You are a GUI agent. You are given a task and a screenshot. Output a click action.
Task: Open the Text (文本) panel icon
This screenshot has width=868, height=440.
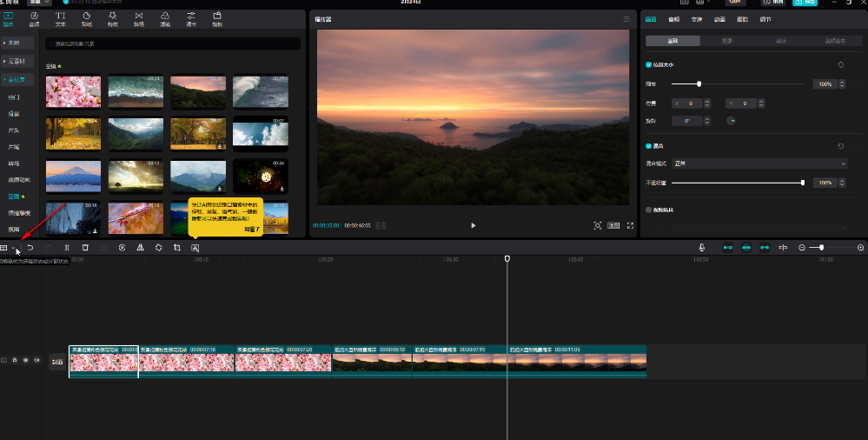tap(60, 18)
